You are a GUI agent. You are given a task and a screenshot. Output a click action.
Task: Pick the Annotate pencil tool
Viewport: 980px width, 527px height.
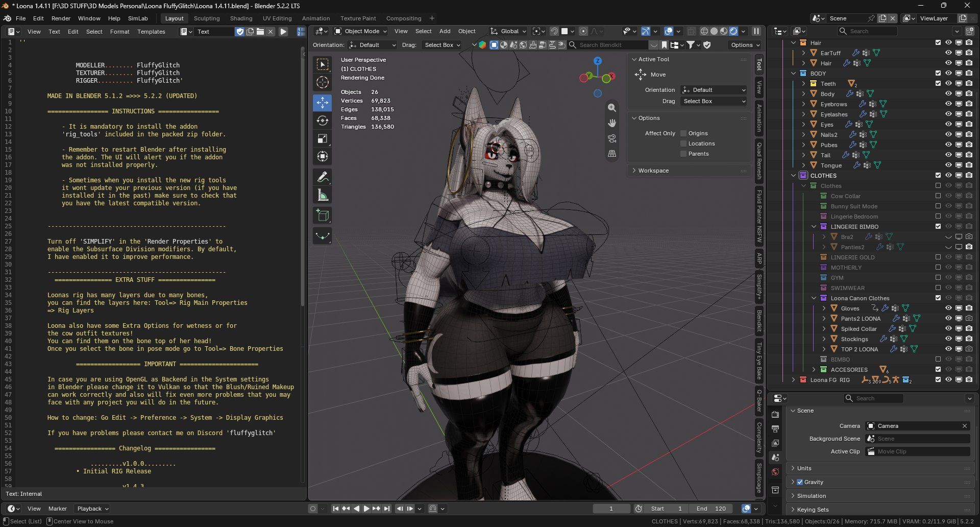click(322, 177)
